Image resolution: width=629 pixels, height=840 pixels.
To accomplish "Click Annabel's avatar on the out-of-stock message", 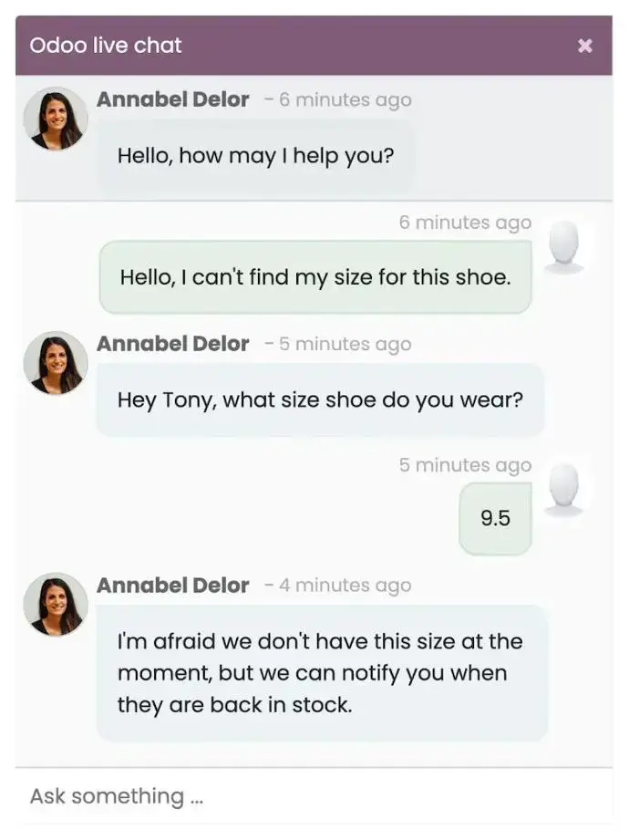I will 55,603.
